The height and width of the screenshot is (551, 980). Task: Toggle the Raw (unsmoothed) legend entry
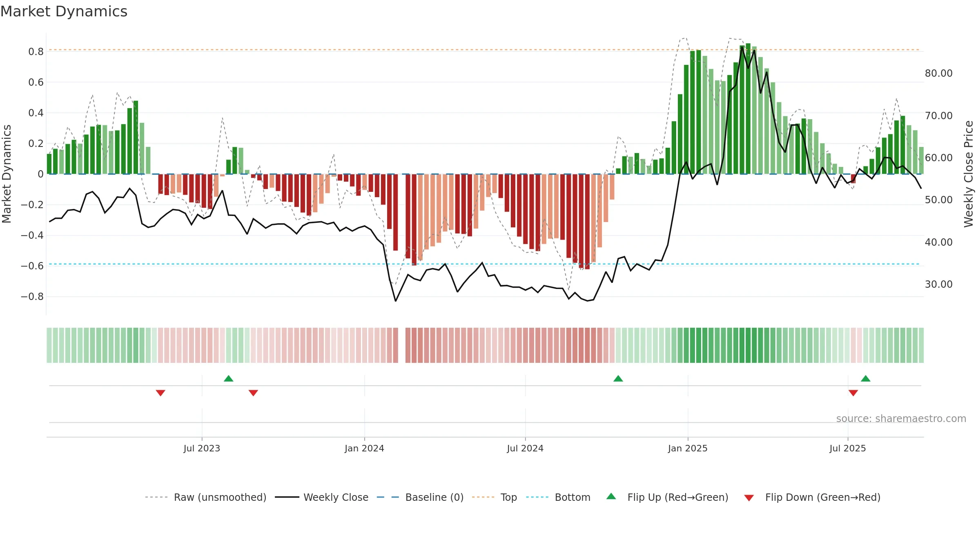pyautogui.click(x=206, y=497)
